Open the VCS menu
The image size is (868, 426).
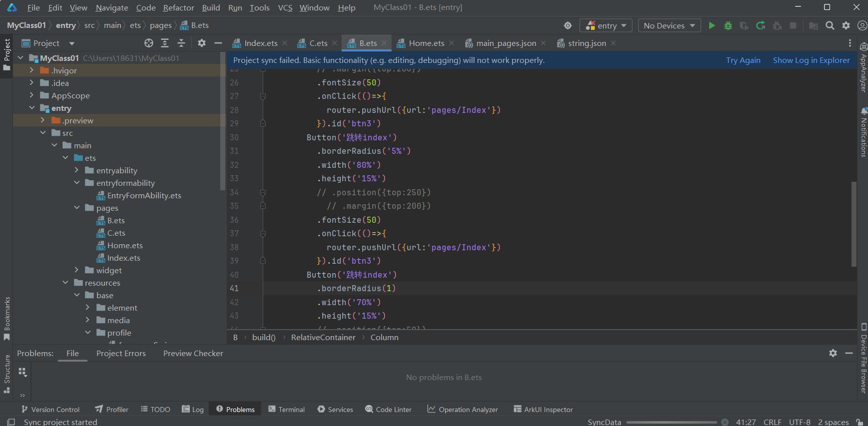click(x=285, y=7)
